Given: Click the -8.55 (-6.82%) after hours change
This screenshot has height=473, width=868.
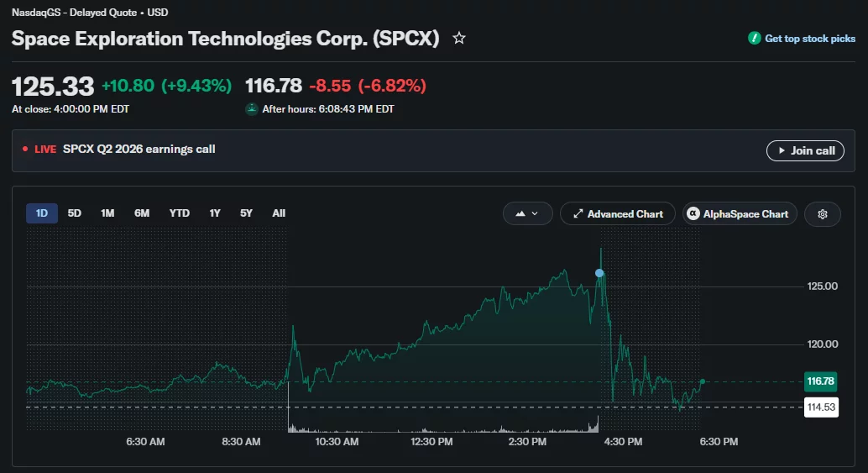Looking at the screenshot, I should [x=368, y=86].
